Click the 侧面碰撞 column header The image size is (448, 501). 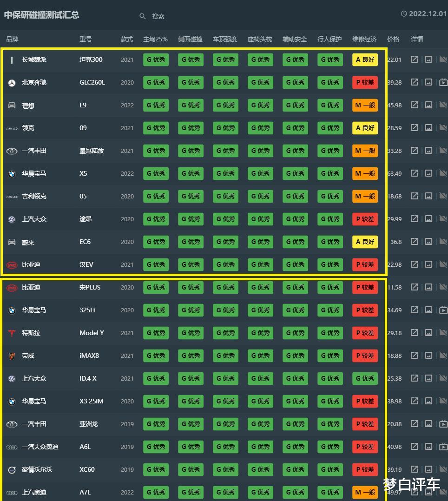pos(190,39)
